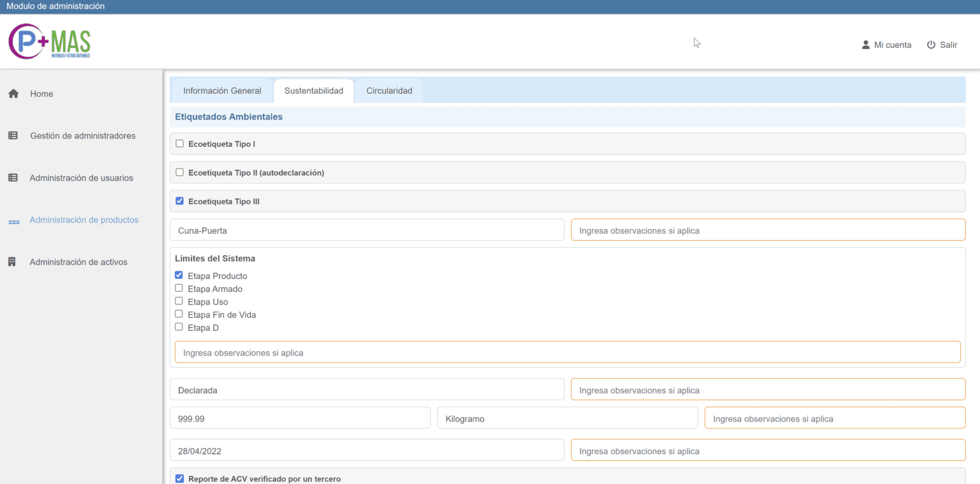Screen dimensions: 980x484
Task: Click the Administración de activos building icon
Action: point(12,262)
